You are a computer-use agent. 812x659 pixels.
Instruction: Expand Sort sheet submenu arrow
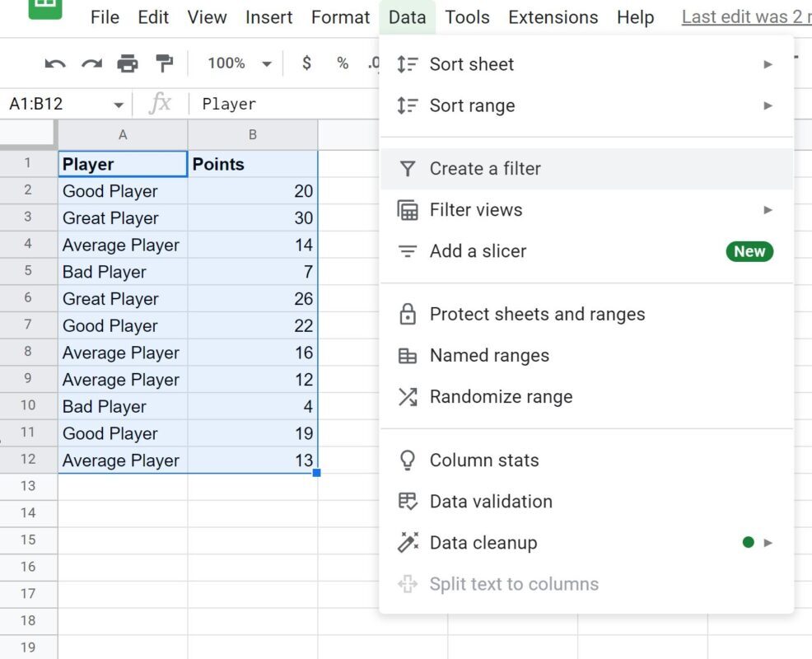coord(768,64)
